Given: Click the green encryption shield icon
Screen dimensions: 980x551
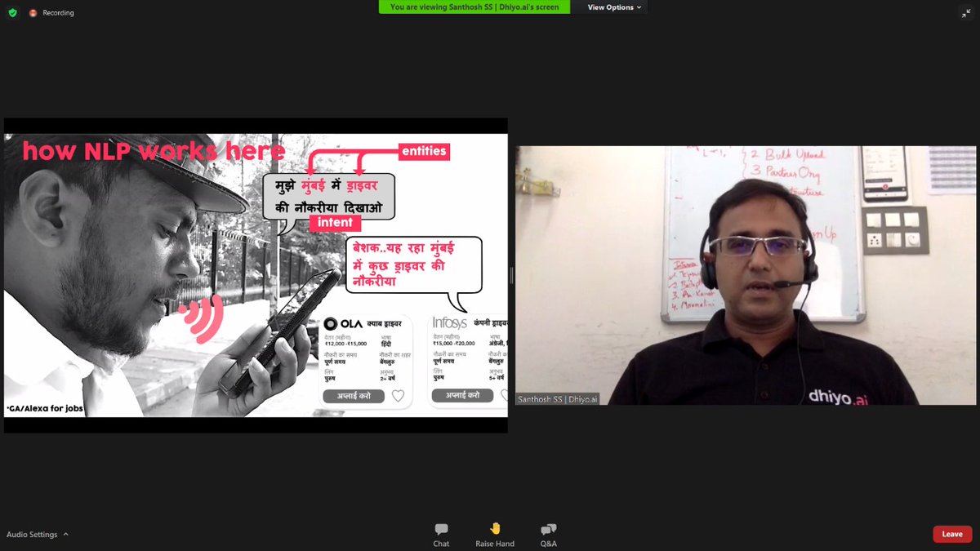Looking at the screenshot, I should point(12,13).
